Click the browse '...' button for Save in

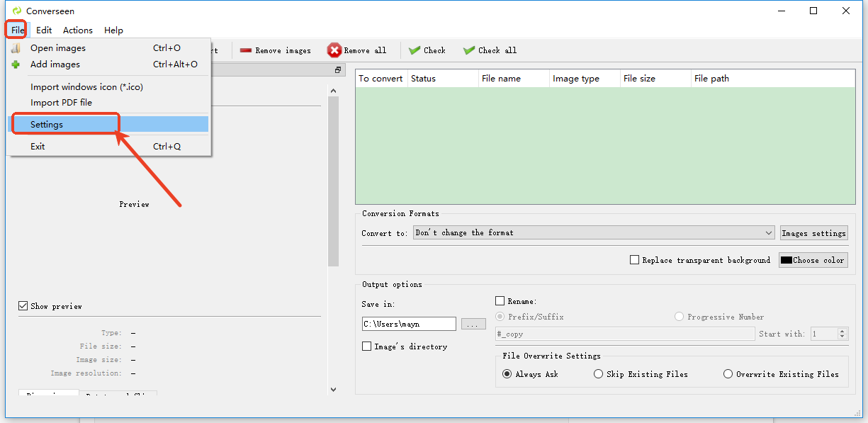point(473,324)
